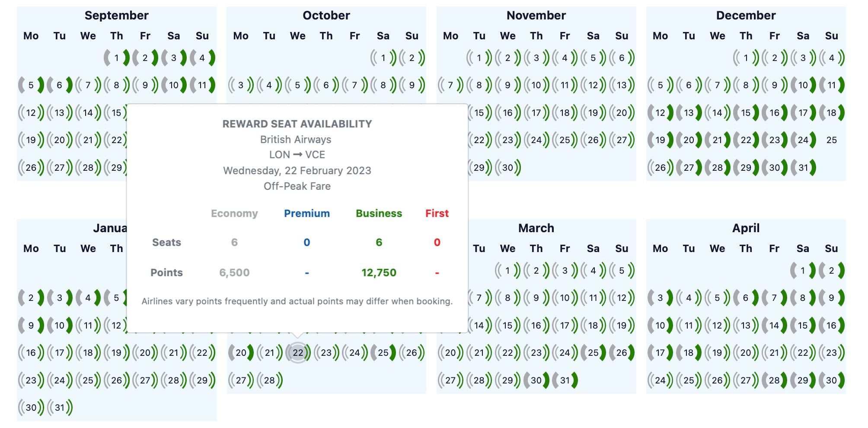Select November 30 date icon

pyautogui.click(x=507, y=167)
